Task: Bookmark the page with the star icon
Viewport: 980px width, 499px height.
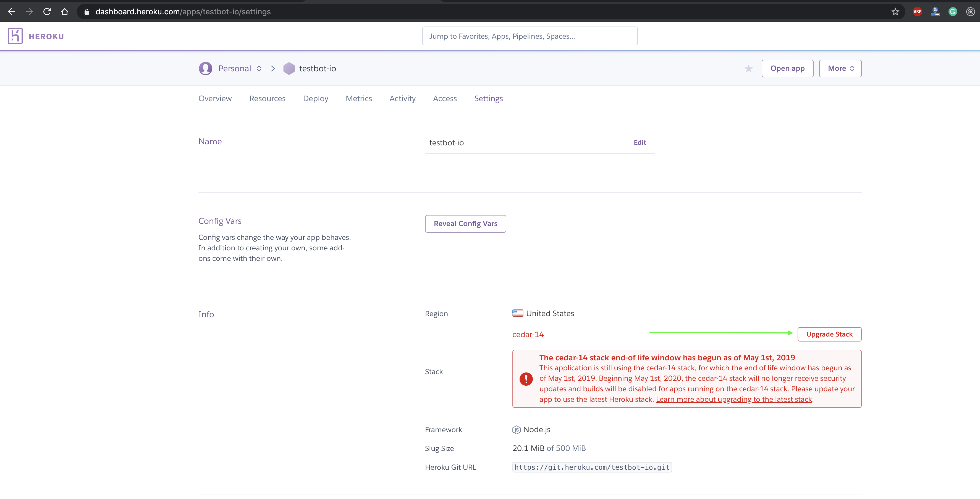Action: pos(895,11)
